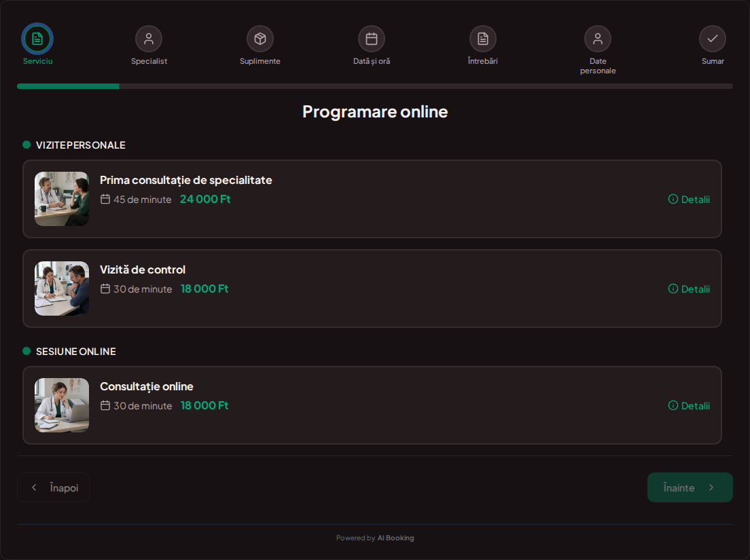Select the Vizită de control thumbnail
750x560 pixels.
point(62,288)
